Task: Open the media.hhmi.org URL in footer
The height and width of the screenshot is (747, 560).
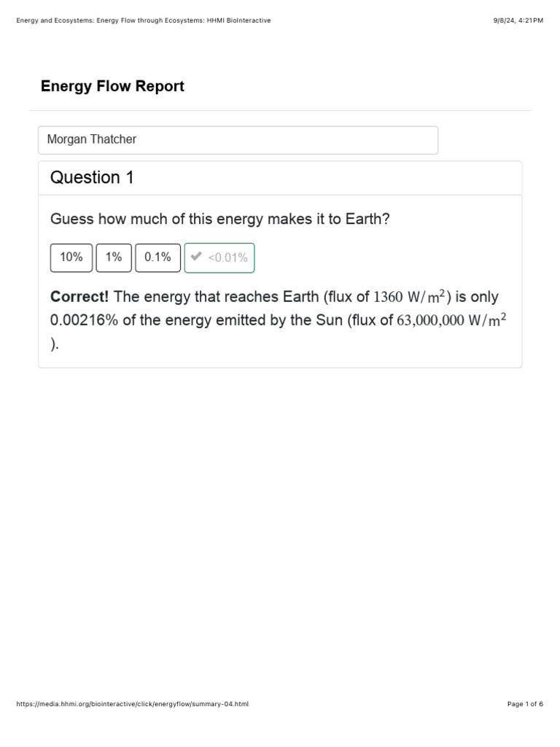Action: coord(132,704)
